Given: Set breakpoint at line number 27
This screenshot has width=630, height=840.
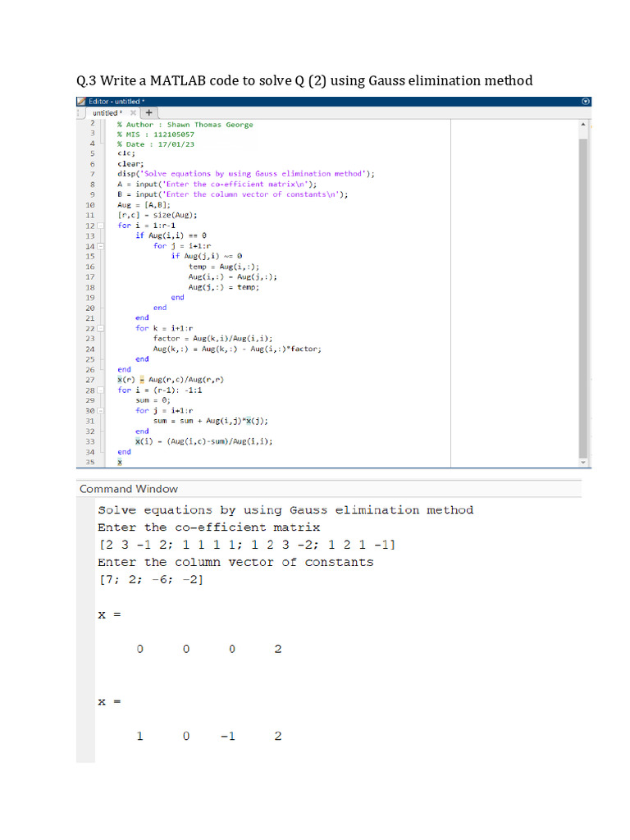Looking at the screenshot, I should pyautogui.click(x=90, y=380).
